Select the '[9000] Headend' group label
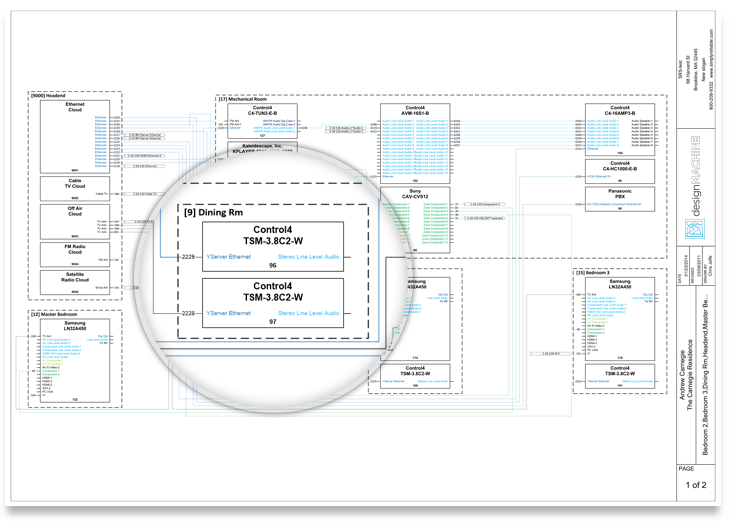The width and height of the screenshot is (734, 521). (48, 95)
